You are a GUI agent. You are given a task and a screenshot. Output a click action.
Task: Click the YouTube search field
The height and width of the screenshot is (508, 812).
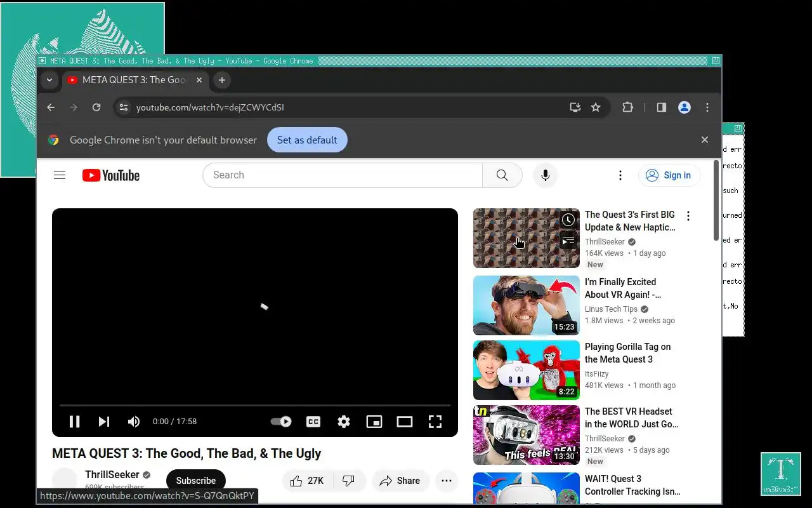(343, 175)
